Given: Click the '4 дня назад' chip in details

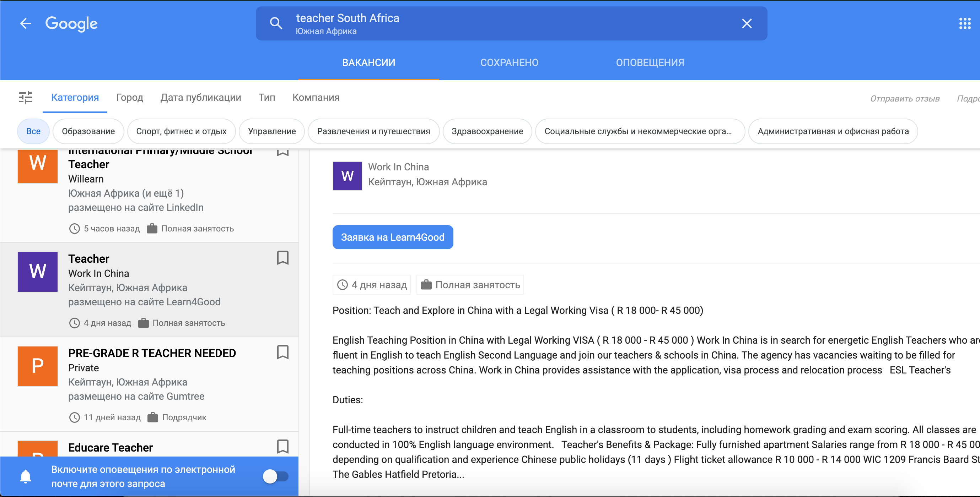Looking at the screenshot, I should (x=372, y=285).
